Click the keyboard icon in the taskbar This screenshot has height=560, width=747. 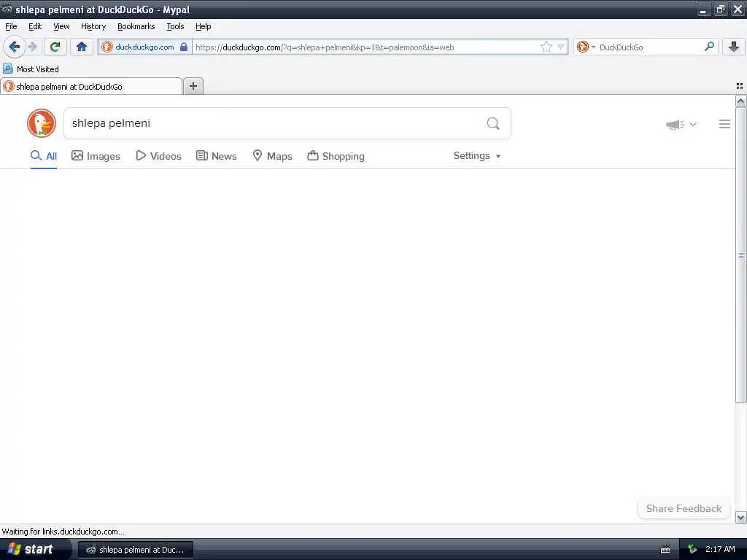(x=665, y=550)
